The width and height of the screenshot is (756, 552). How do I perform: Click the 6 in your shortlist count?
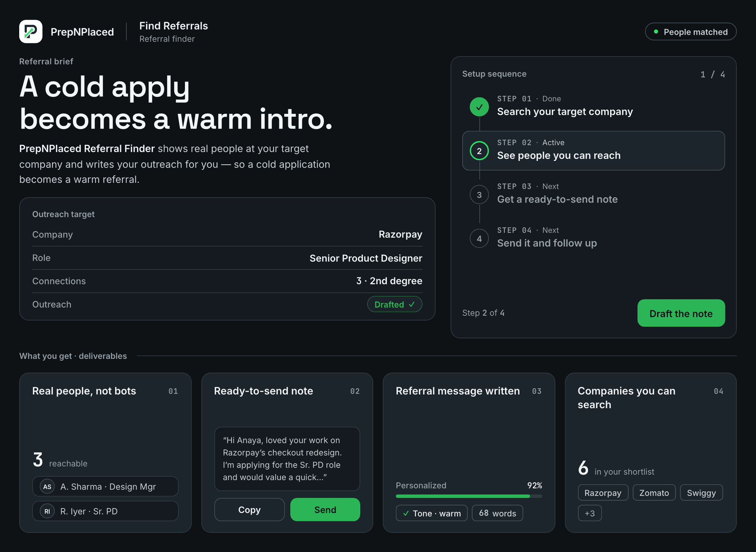tap(616, 468)
